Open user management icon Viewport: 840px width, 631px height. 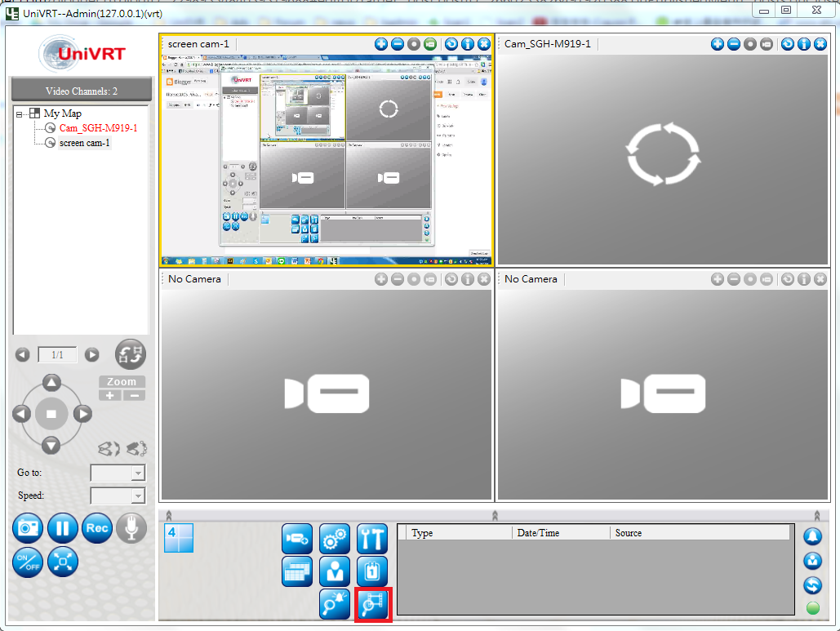point(335,571)
